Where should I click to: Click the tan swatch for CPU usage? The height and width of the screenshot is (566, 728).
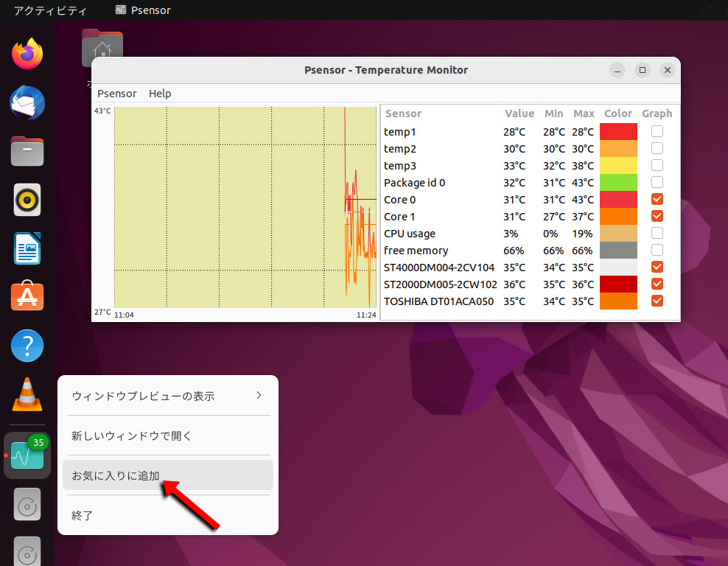point(618,233)
